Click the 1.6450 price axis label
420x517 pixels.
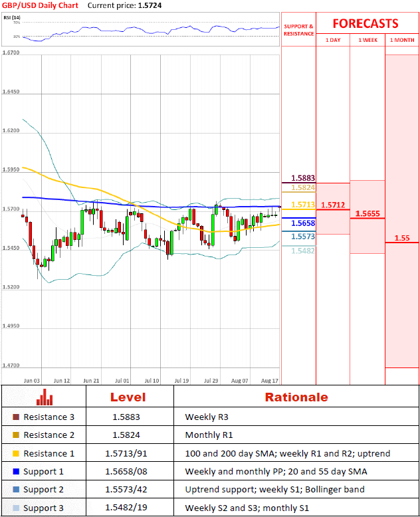click(x=11, y=91)
